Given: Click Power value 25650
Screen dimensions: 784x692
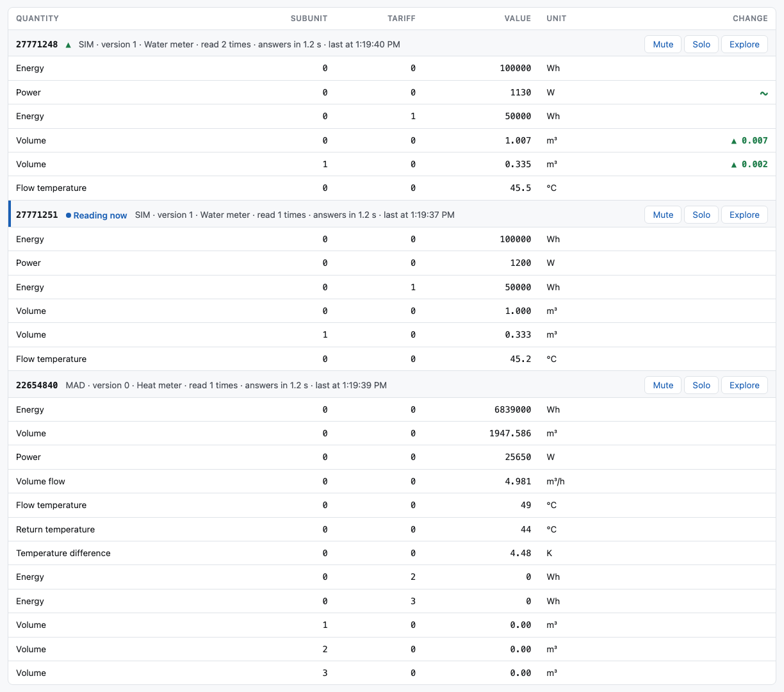Looking at the screenshot, I should (518, 457).
